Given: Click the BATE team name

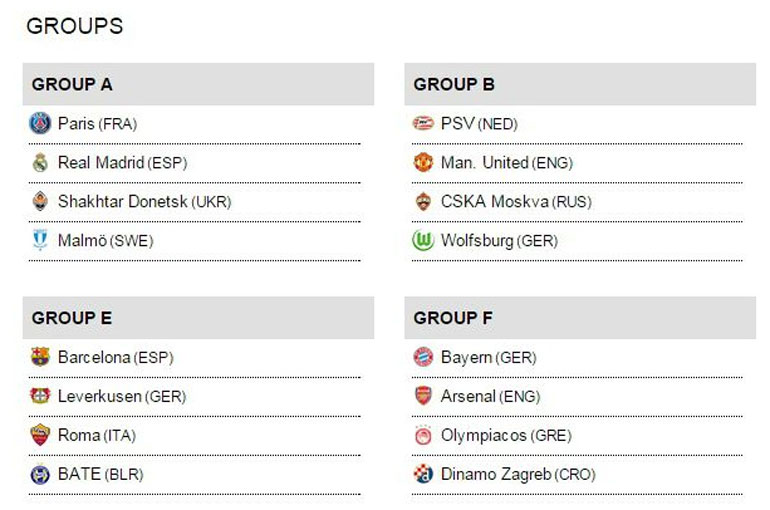Looking at the screenshot, I should [x=79, y=475].
